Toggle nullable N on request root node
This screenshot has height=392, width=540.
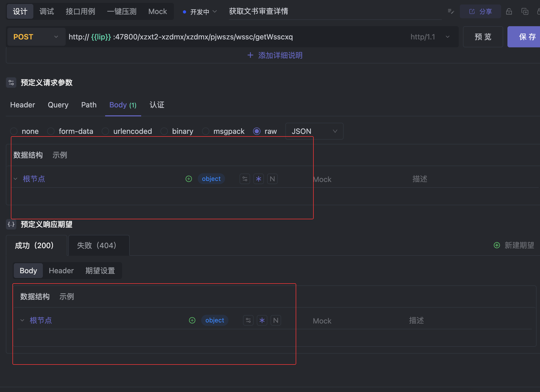click(272, 179)
